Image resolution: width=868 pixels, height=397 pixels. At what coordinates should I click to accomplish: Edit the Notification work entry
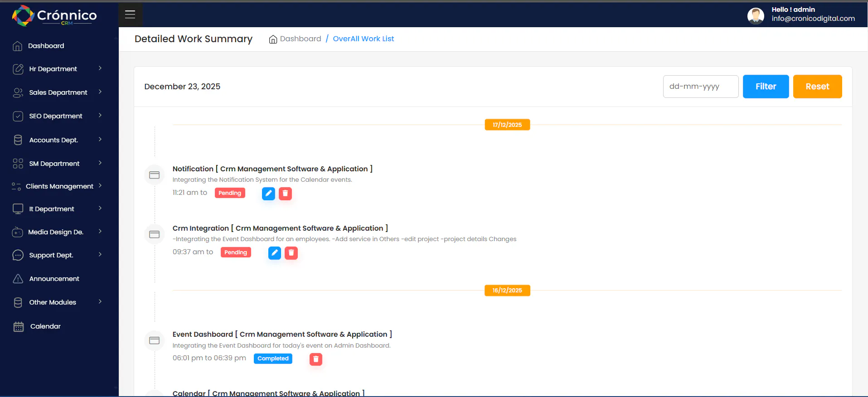[x=268, y=194]
